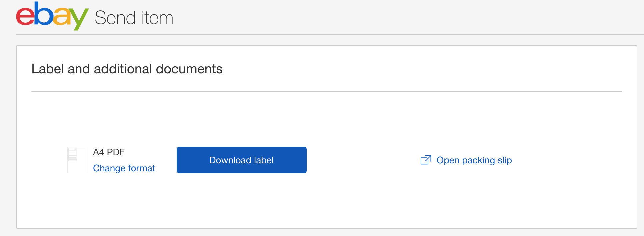
Task: Click the word 'item' in page title
Action: point(157,18)
